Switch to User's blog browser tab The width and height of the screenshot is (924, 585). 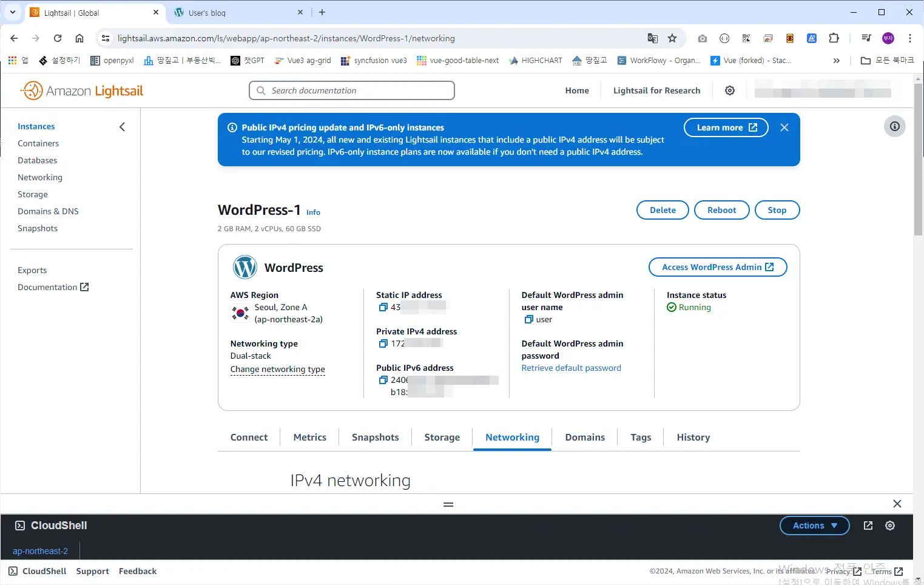pyautogui.click(x=238, y=13)
